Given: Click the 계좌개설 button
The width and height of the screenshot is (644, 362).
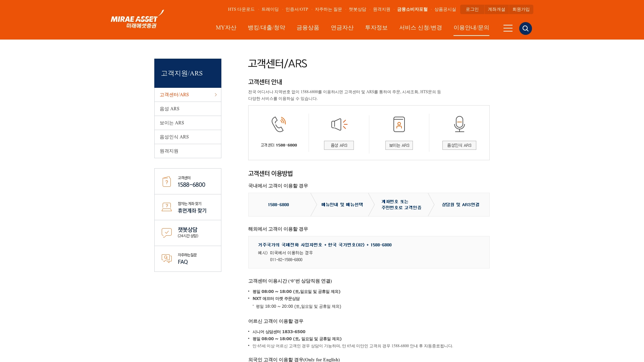Looking at the screenshot, I should click(x=496, y=9).
